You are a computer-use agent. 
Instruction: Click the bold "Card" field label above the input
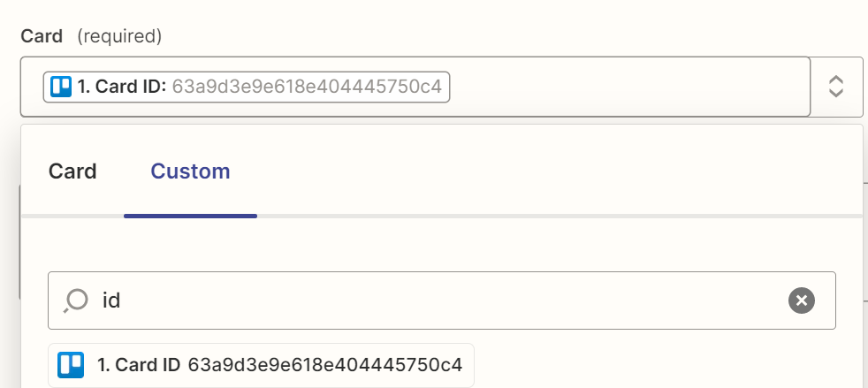(42, 36)
